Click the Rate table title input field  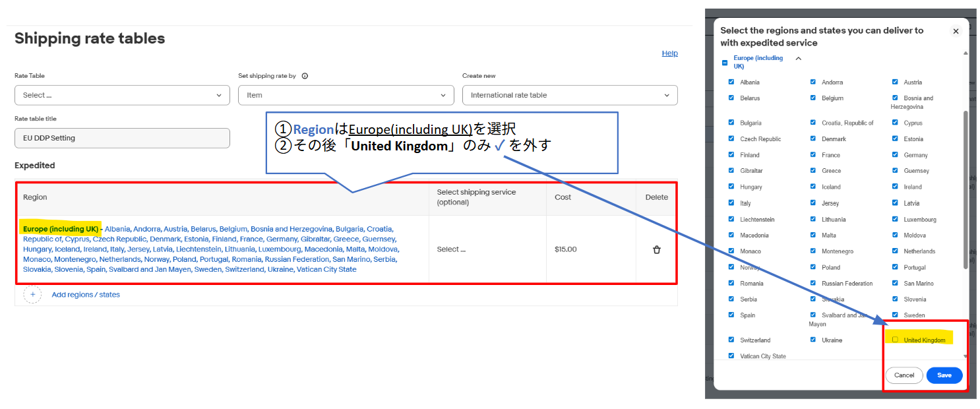(x=122, y=138)
